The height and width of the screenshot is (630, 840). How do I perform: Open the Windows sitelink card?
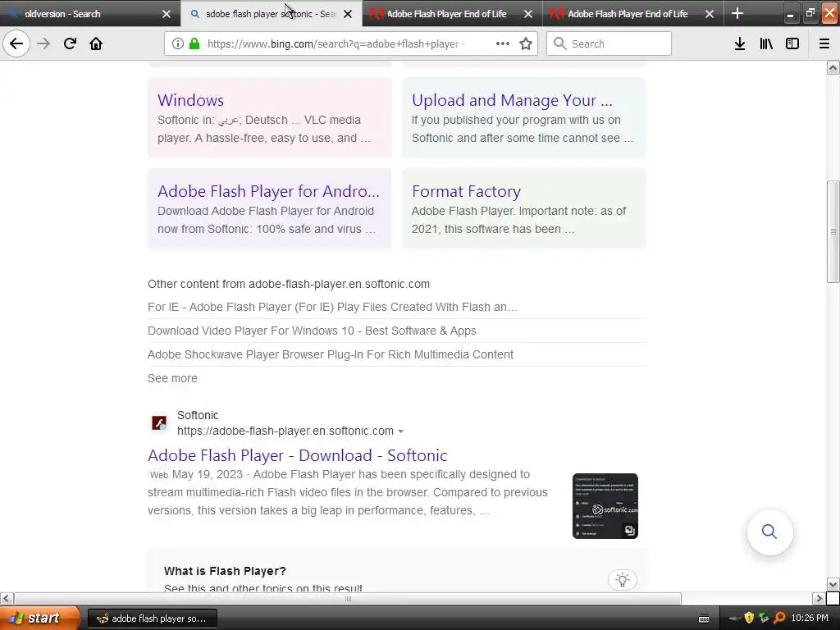coord(190,100)
